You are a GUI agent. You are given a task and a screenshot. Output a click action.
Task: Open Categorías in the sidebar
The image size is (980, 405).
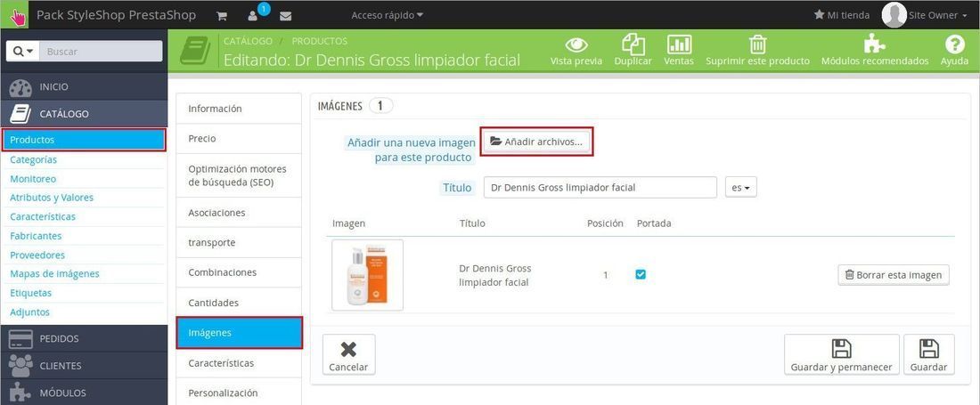click(x=33, y=159)
